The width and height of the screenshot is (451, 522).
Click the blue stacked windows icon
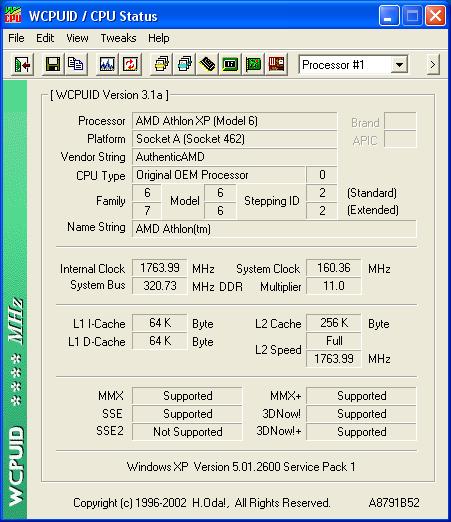click(184, 64)
